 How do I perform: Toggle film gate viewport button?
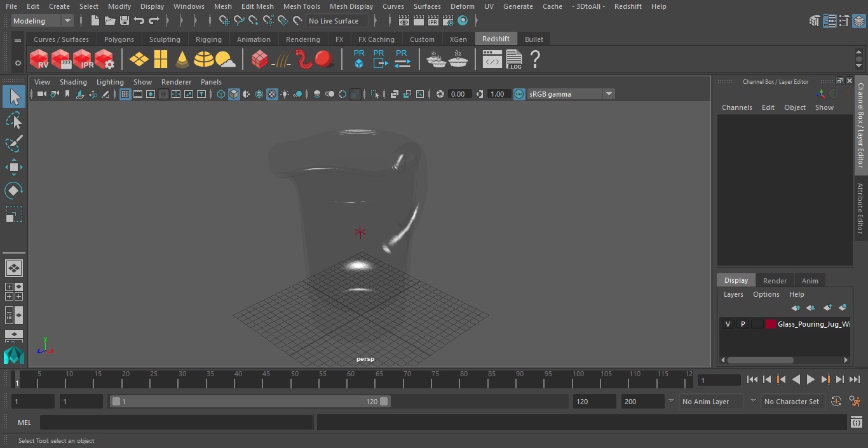click(x=138, y=94)
